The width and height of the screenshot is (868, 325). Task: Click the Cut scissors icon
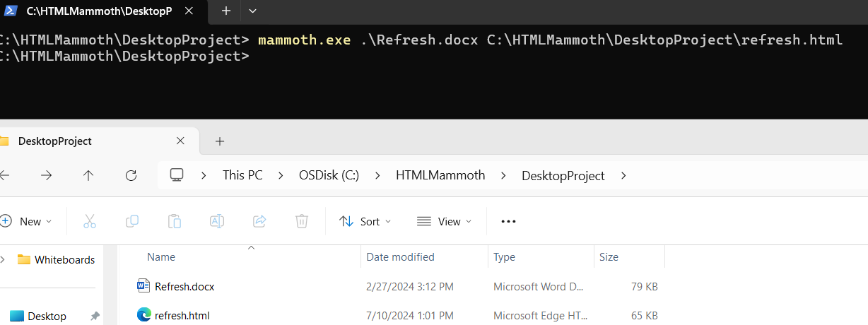pyautogui.click(x=90, y=221)
